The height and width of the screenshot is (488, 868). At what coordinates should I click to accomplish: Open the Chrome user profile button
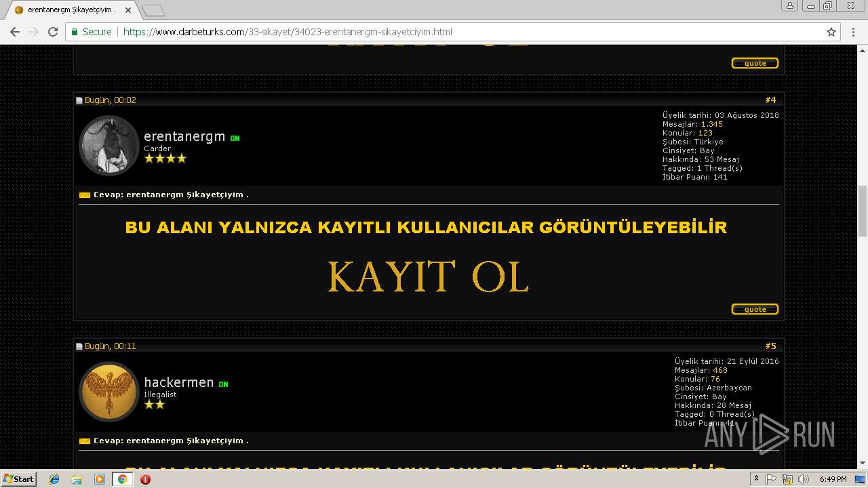coord(790,6)
